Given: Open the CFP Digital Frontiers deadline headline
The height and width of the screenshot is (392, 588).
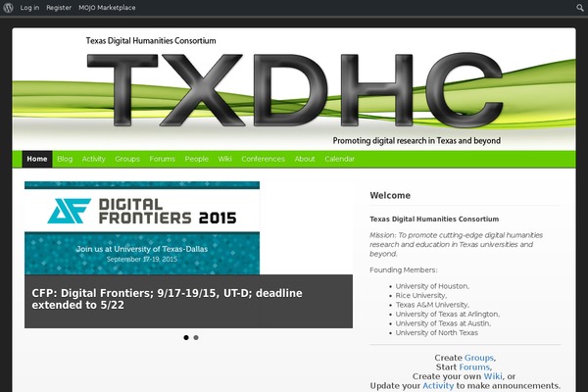Looking at the screenshot, I should coord(168,299).
